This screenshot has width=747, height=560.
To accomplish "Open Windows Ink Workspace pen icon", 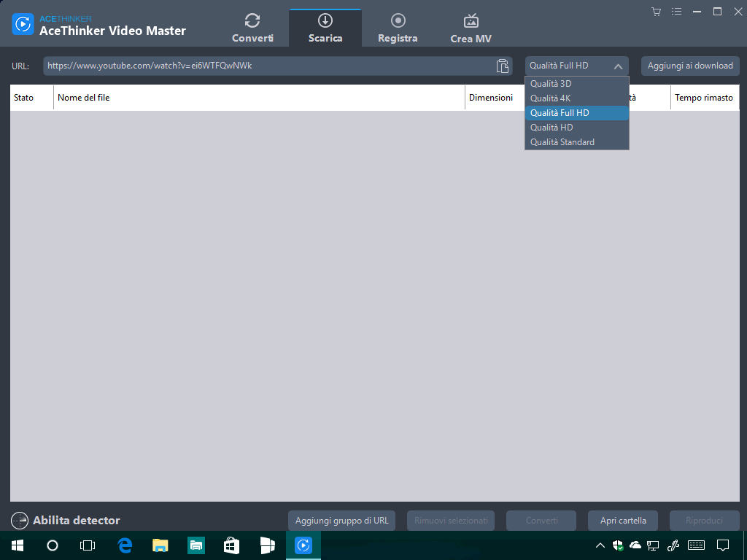I will (673, 545).
